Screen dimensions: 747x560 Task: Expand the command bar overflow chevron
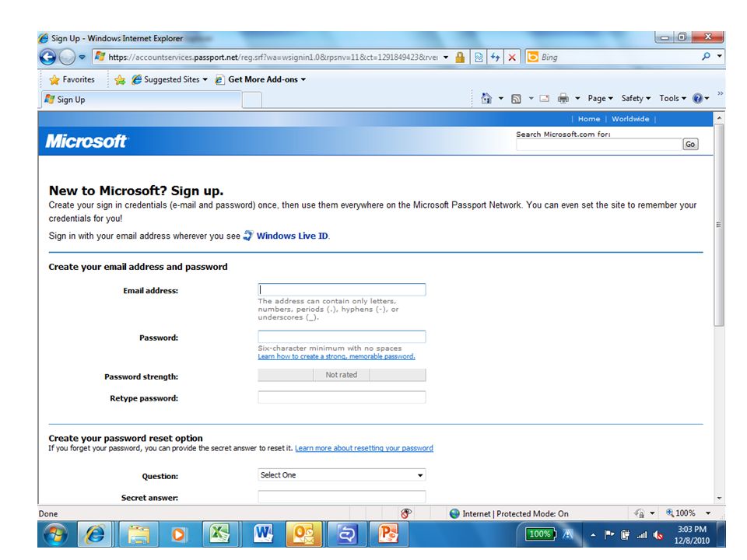pos(720,93)
